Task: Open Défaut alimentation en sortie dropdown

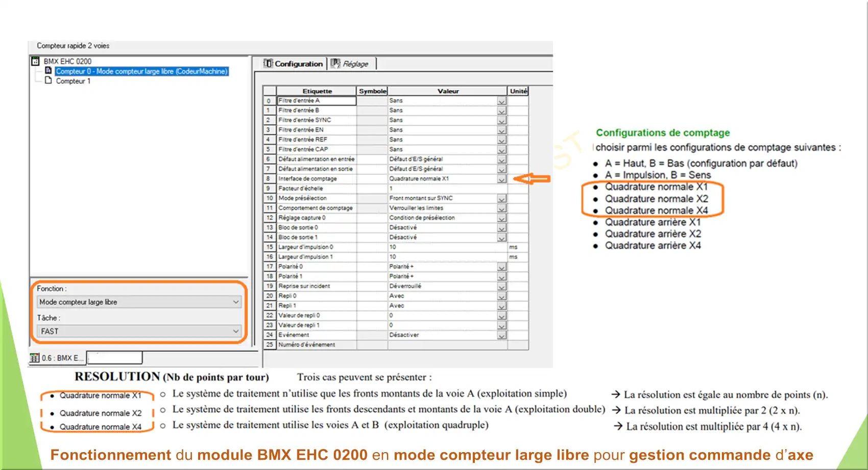Action: click(x=501, y=169)
